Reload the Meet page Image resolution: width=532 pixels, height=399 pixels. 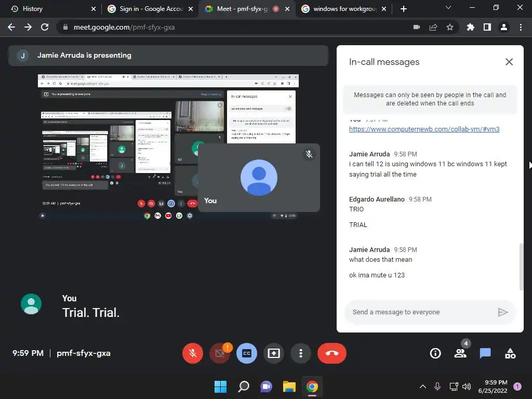coord(45,27)
